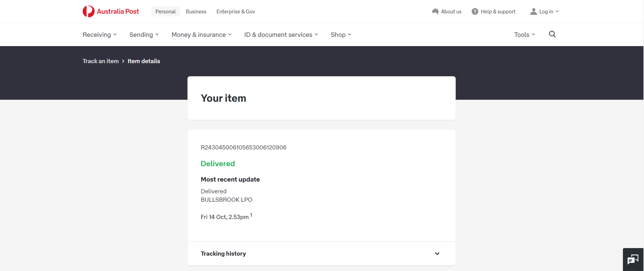Image resolution: width=644 pixels, height=271 pixels.
Task: Switch to the Business tab
Action: click(196, 11)
